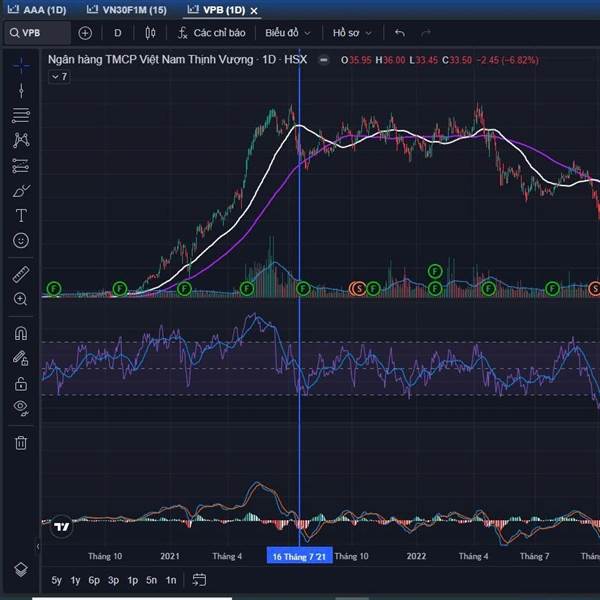Set range to 6p
This screenshot has height=600, width=600.
[94, 580]
